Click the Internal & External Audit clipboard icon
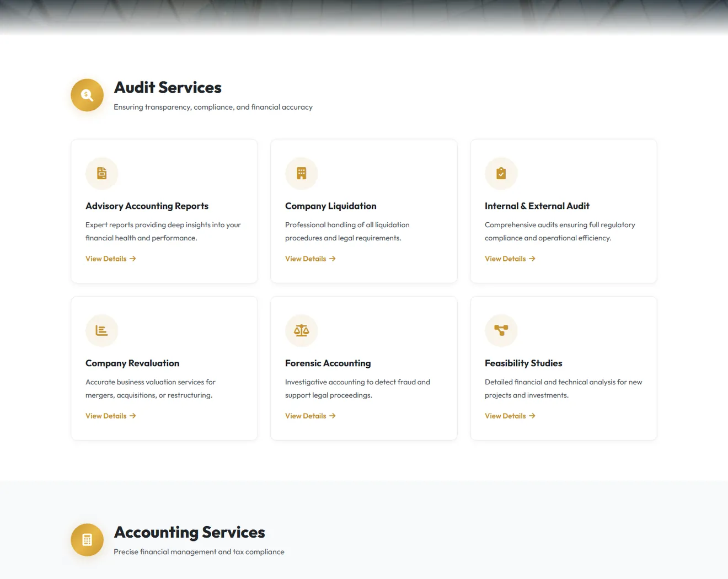The width and height of the screenshot is (728, 579). tap(501, 173)
